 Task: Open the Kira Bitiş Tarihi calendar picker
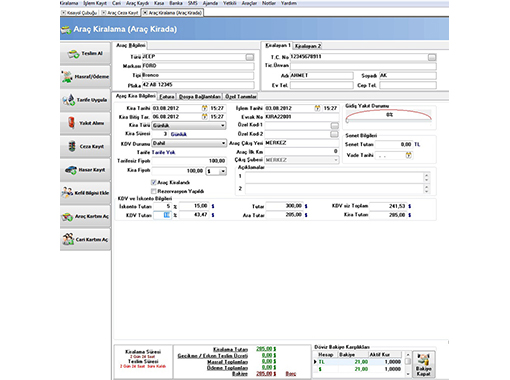(x=204, y=117)
